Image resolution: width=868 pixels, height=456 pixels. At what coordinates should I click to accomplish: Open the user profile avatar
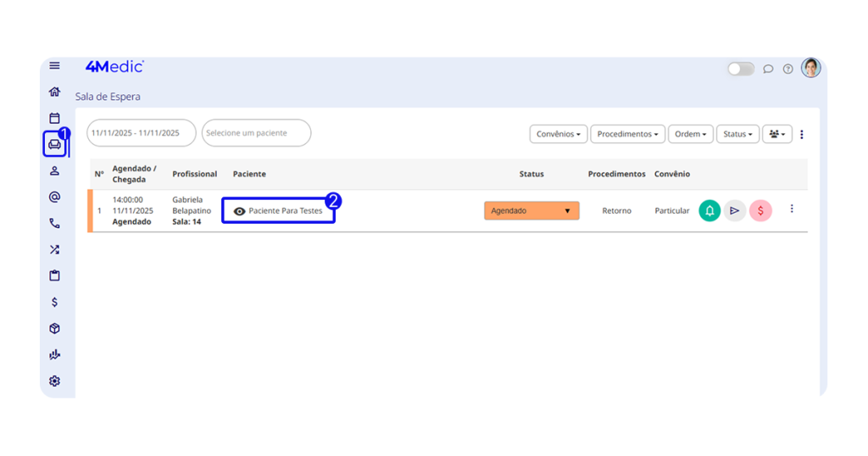coord(811,68)
